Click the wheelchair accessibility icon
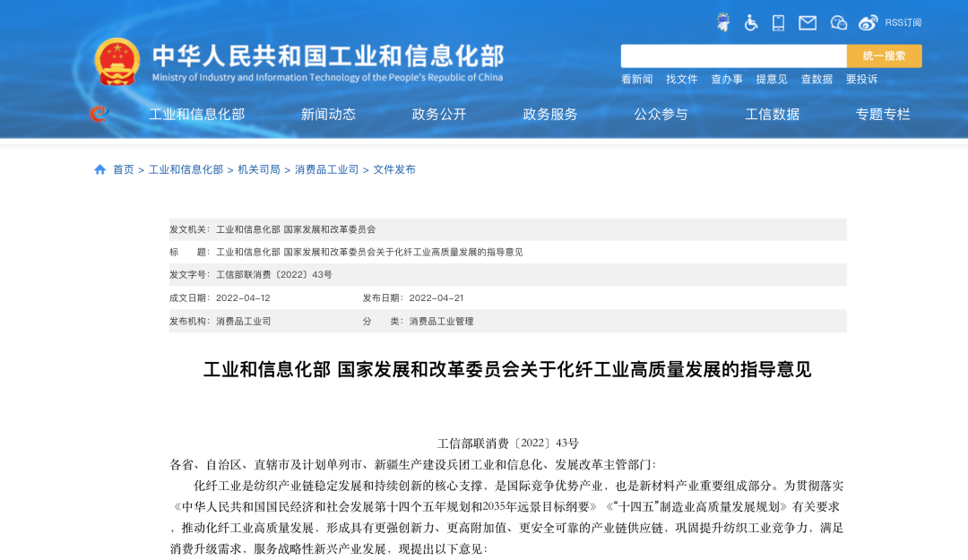This screenshot has height=560, width=968. click(x=751, y=22)
